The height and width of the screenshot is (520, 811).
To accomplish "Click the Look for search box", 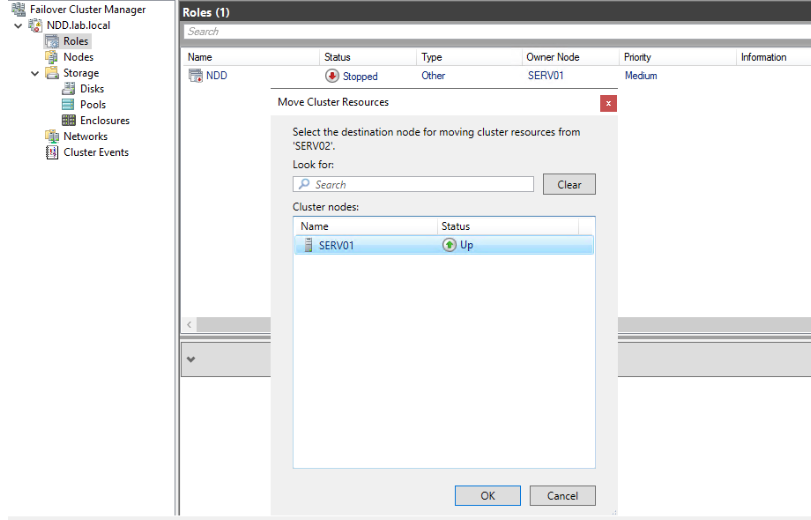I will [x=413, y=184].
